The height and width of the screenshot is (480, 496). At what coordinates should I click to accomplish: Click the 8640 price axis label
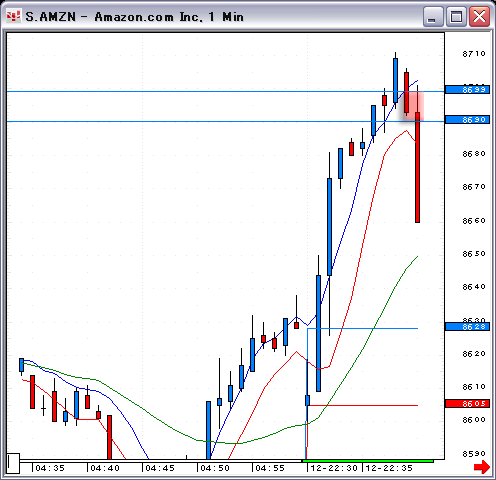tap(474, 287)
